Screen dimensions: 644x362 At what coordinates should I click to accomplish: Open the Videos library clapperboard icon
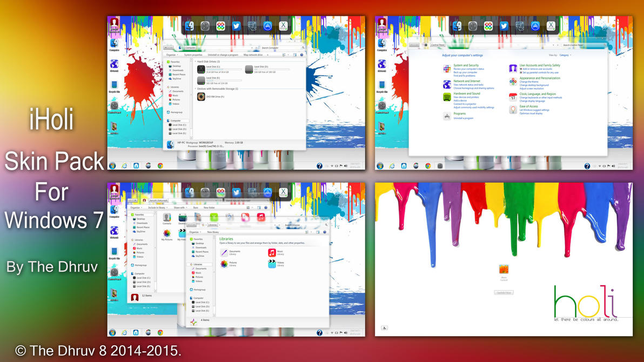pyautogui.click(x=272, y=264)
